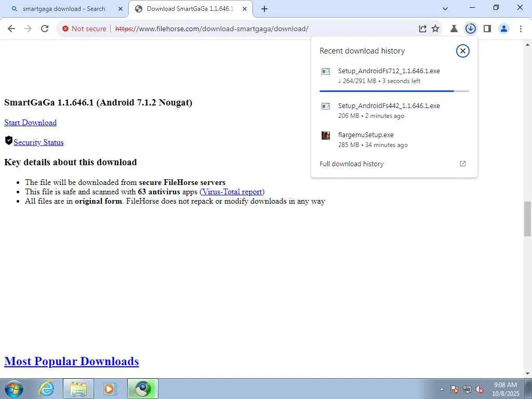Open Setup_AndroidFs442_1.1.646.1.exe download entry
This screenshot has height=399, width=532.
pyautogui.click(x=394, y=111)
